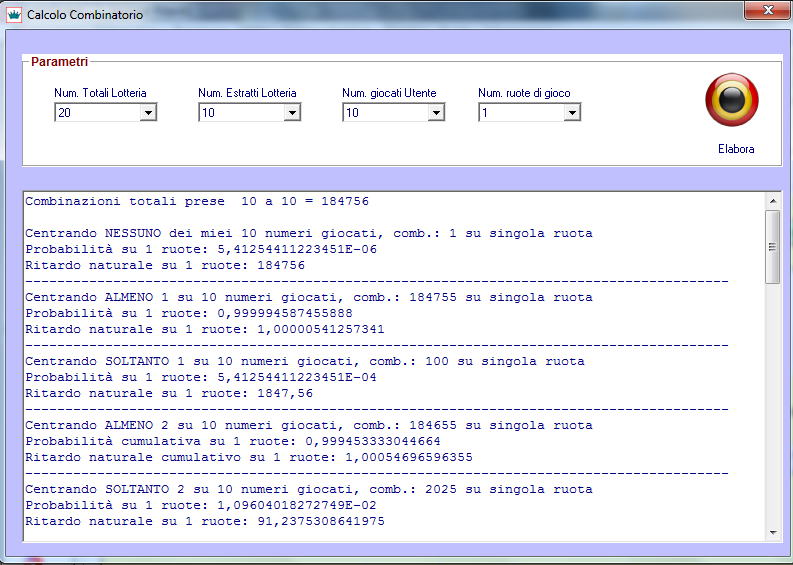The width and height of the screenshot is (793, 565).
Task: Click the Elabora label under the button
Action: pos(736,149)
